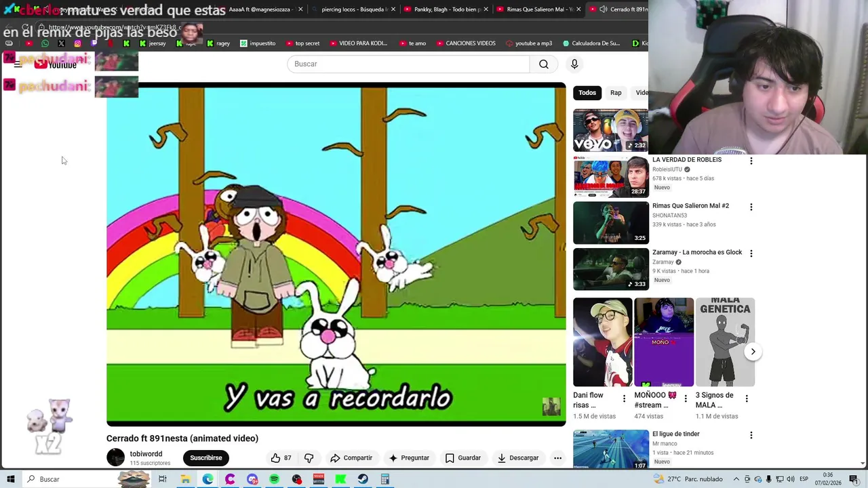Viewport: 868px width, 488px height.
Task: Open the Zaramay La morocha es Glock thumbnail
Action: pos(611,269)
